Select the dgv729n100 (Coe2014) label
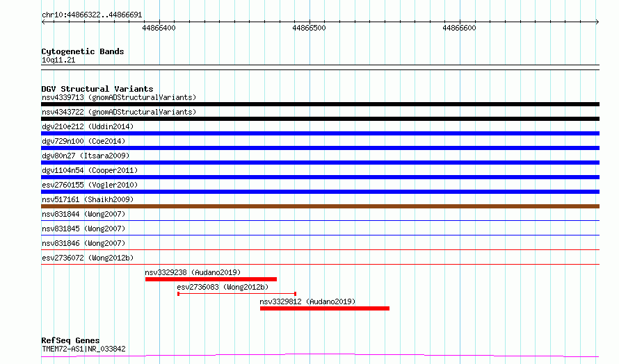This screenshot has width=619, height=364. [83, 141]
